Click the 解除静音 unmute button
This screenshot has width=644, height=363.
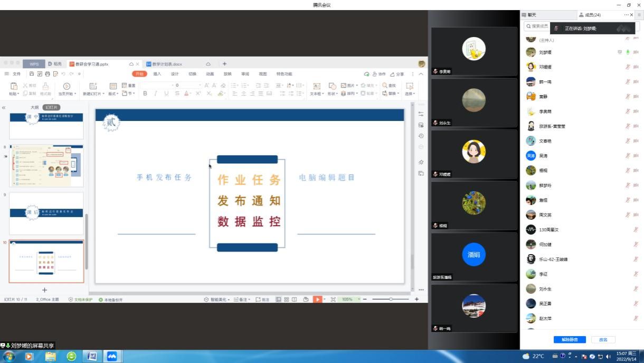click(x=570, y=339)
